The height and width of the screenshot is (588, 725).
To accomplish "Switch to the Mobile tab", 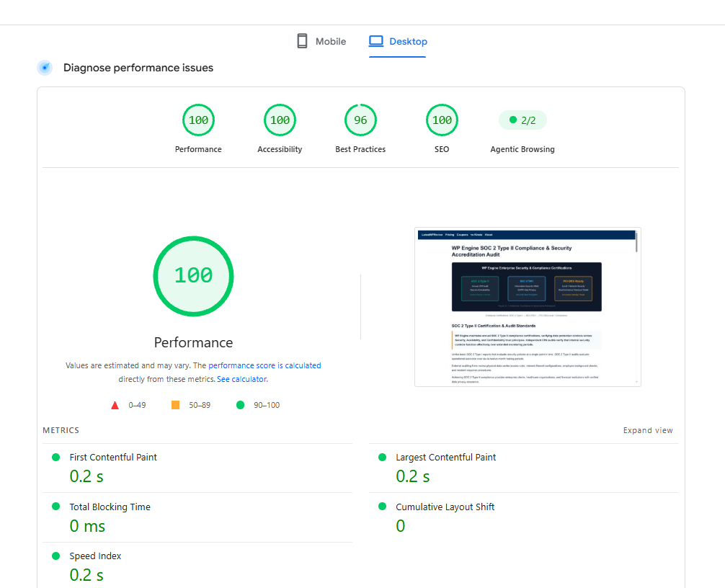I will tap(321, 41).
